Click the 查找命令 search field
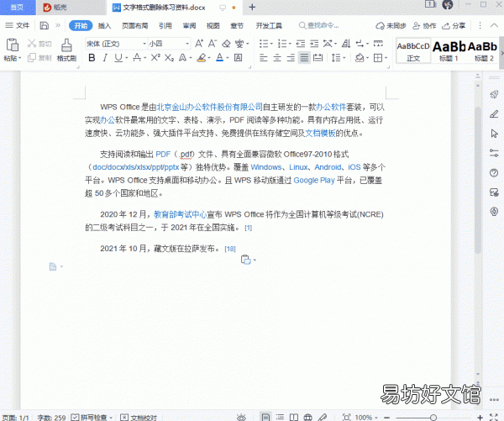 [319, 25]
